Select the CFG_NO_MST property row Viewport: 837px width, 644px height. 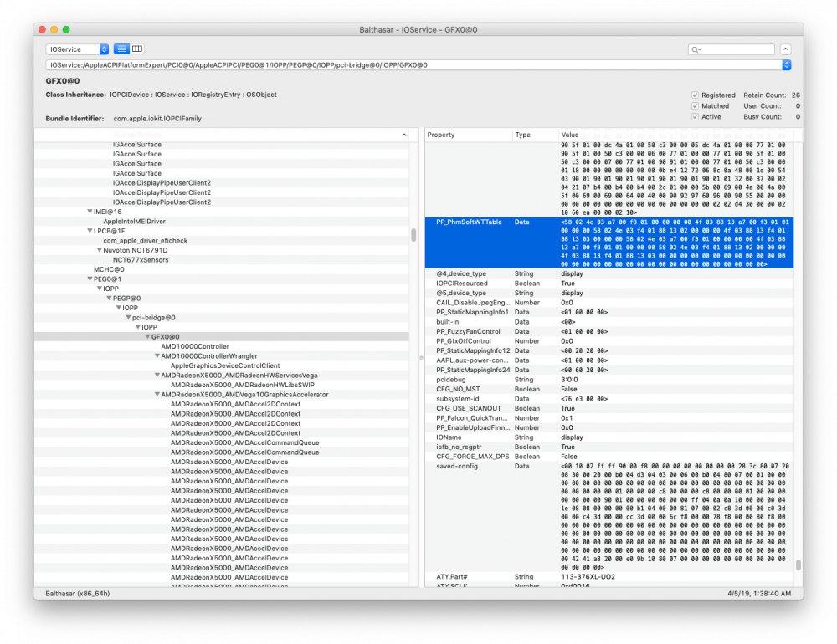[609, 389]
